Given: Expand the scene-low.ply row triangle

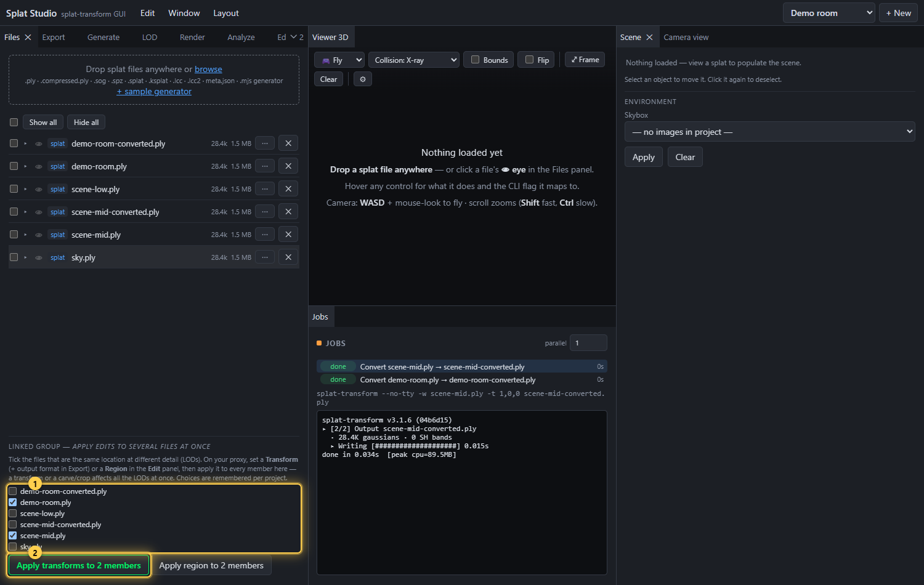Looking at the screenshot, I should (25, 189).
